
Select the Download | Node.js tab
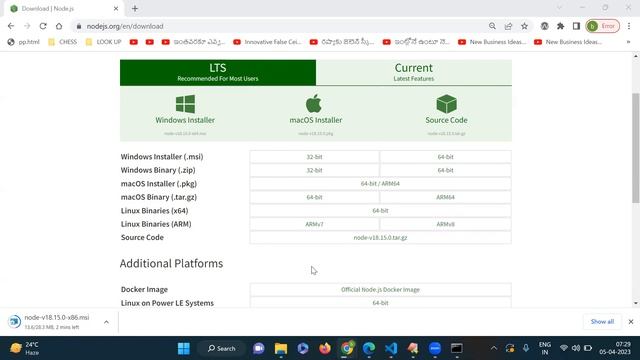(x=63, y=9)
